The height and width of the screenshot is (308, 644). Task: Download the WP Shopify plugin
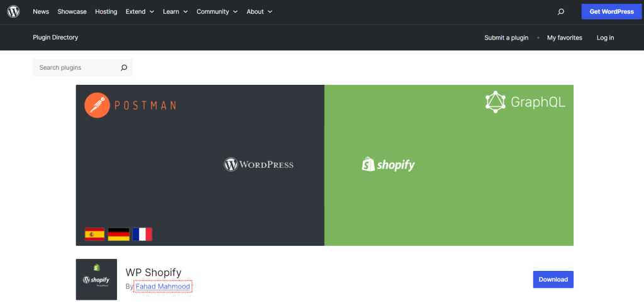pyautogui.click(x=553, y=280)
